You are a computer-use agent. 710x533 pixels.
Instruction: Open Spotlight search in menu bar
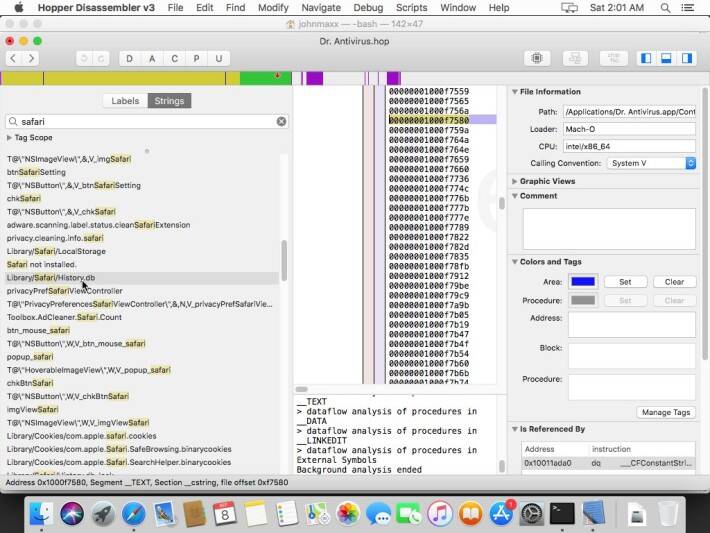tap(665, 8)
